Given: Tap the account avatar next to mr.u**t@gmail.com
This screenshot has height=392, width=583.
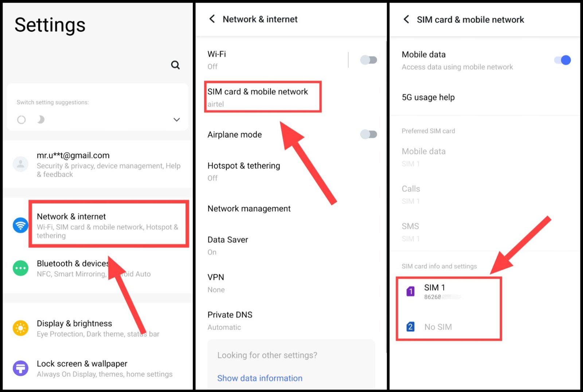Looking at the screenshot, I should [x=20, y=164].
